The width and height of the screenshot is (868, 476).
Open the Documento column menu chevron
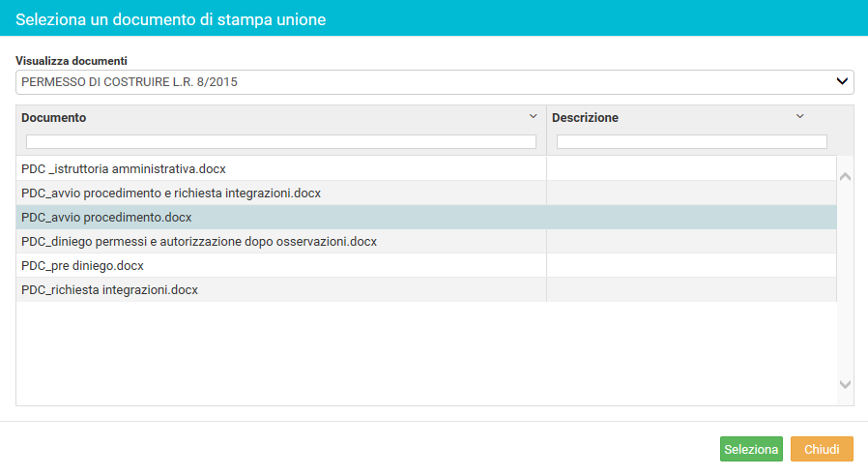(534, 116)
